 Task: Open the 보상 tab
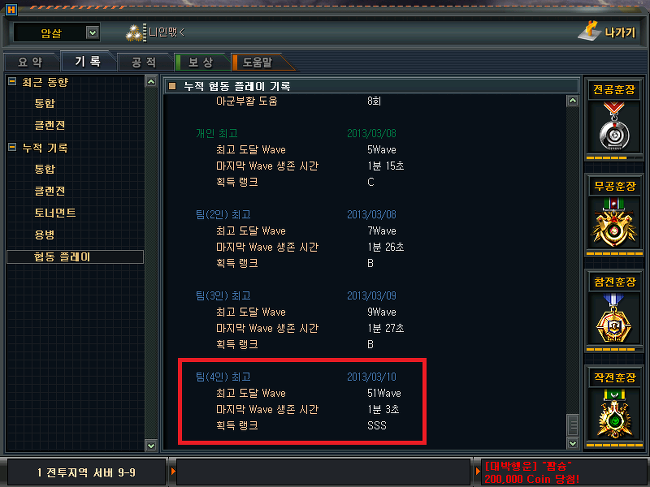coord(201,62)
